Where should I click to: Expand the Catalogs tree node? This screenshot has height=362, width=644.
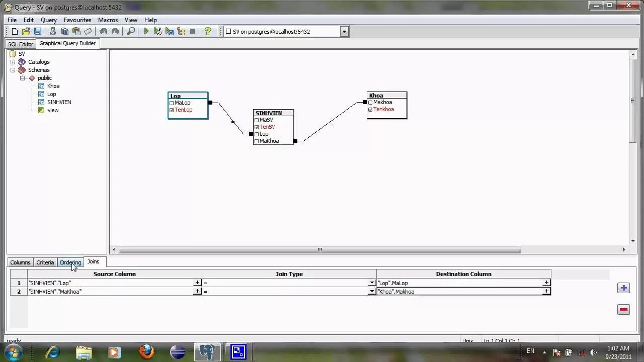point(13,62)
